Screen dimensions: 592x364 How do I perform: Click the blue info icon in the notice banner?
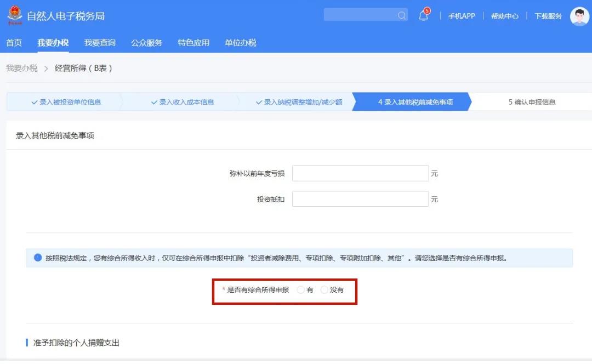click(36, 258)
